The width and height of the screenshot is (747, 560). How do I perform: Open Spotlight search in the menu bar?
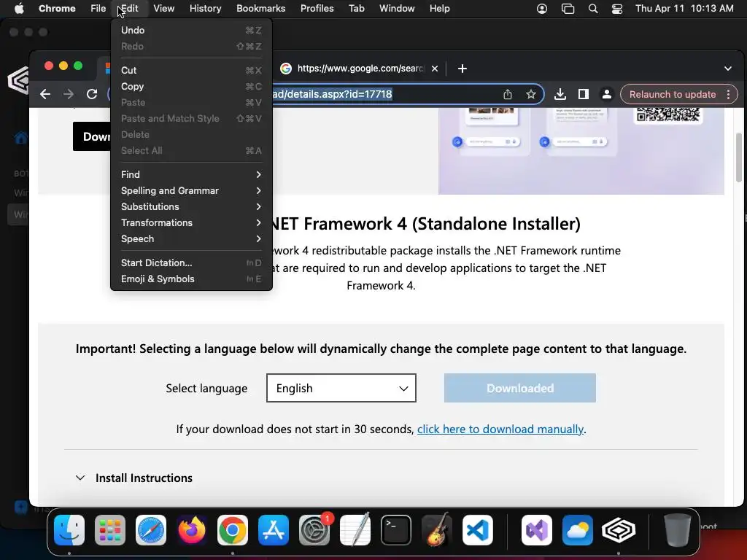[x=593, y=9]
